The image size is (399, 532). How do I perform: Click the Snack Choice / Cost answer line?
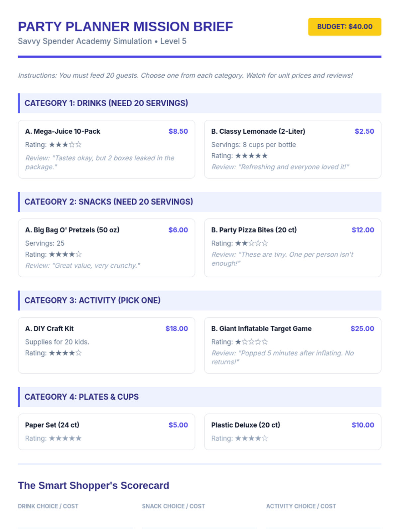(x=199, y=522)
